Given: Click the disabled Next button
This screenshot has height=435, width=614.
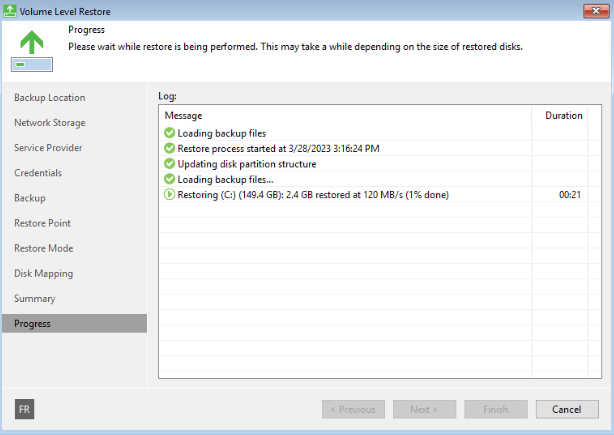Looking at the screenshot, I should (424, 409).
